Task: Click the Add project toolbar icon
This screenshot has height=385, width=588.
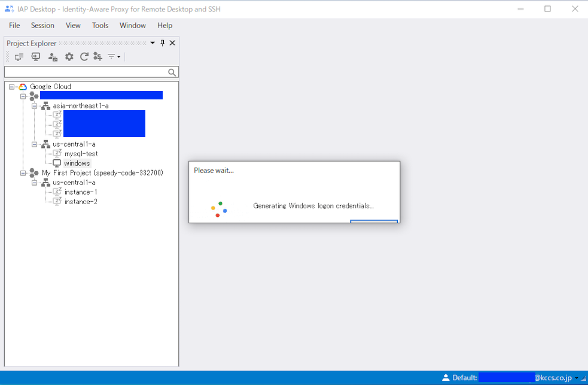Action: (x=99, y=56)
